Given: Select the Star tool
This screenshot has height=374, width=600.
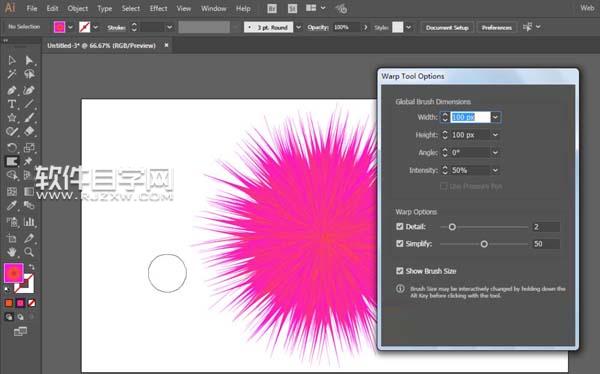Looking at the screenshot, I should (12, 118).
